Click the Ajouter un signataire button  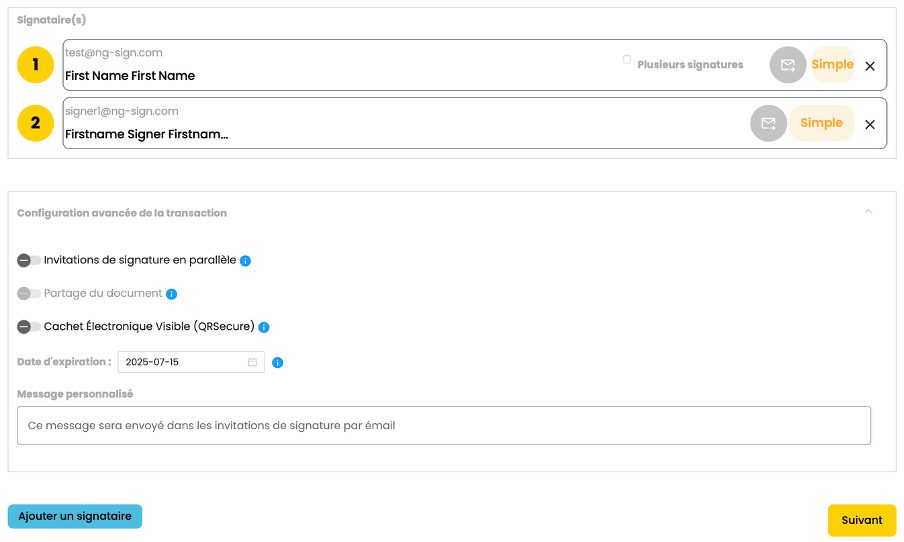[75, 516]
